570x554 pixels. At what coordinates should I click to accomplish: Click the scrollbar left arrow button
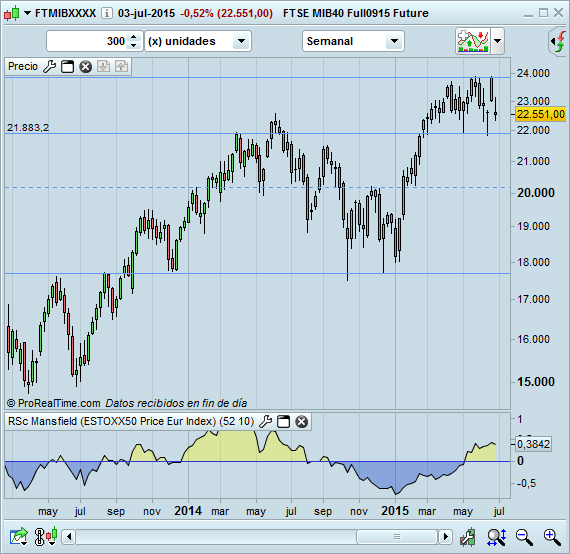point(69,537)
